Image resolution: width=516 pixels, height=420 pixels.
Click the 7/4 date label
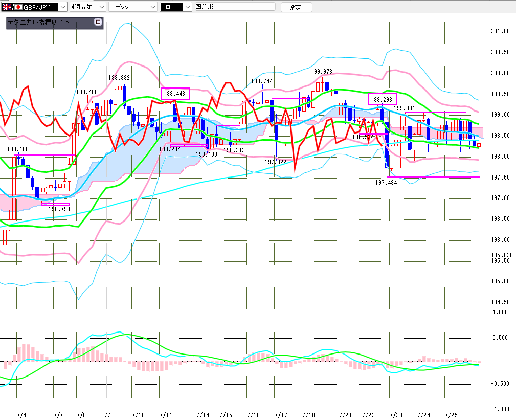[21, 415]
